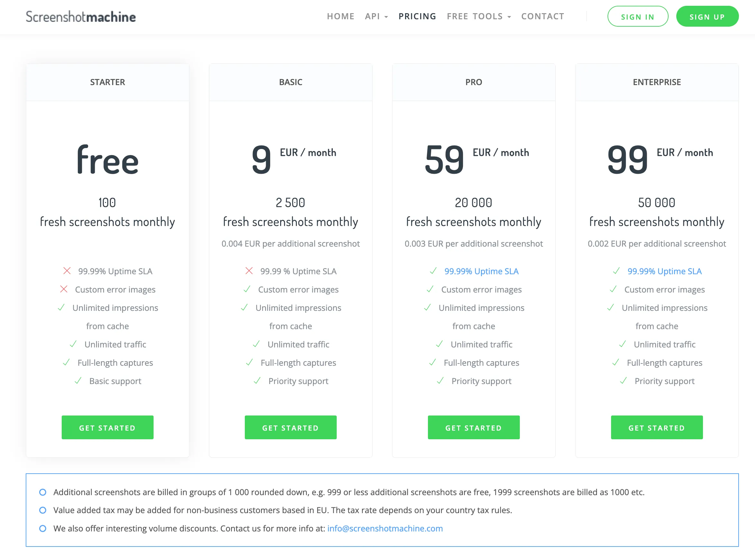Click the green checkmark beside Pro's Uptime SLA
Image resolution: width=755 pixels, height=560 pixels.
pos(433,271)
